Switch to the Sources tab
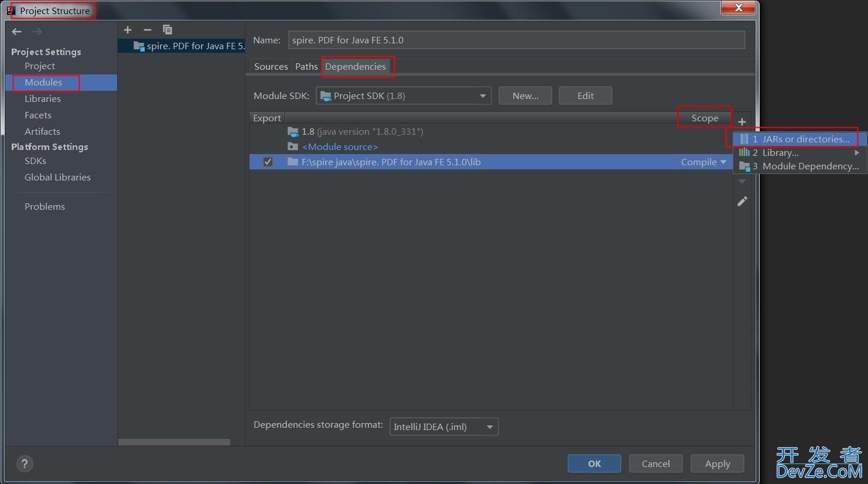 271,66
